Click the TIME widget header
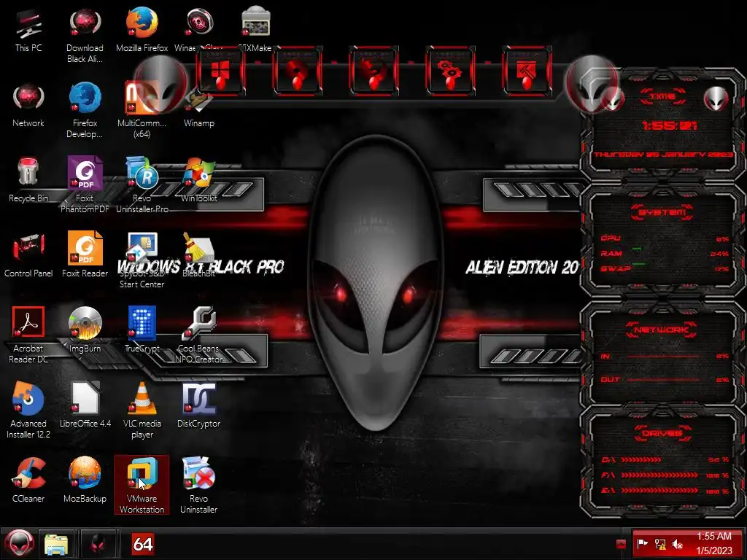This screenshot has height=560, width=747. click(662, 97)
